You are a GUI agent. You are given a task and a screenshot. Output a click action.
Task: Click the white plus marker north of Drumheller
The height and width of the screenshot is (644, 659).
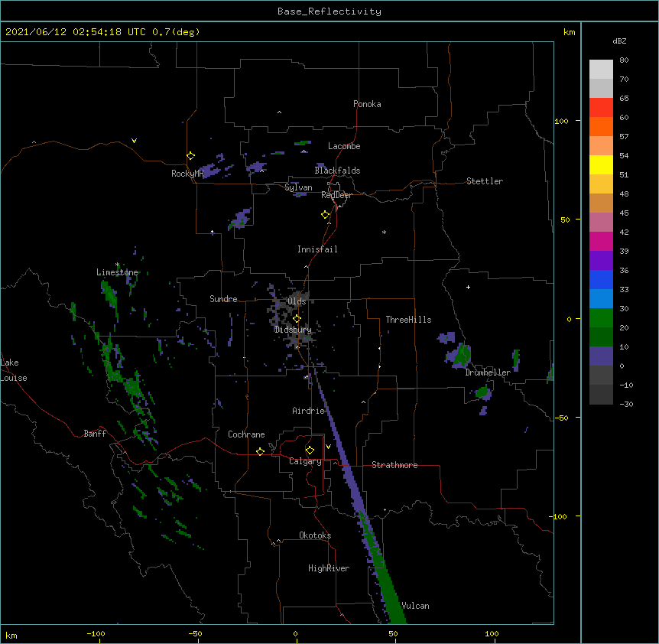[468, 287]
